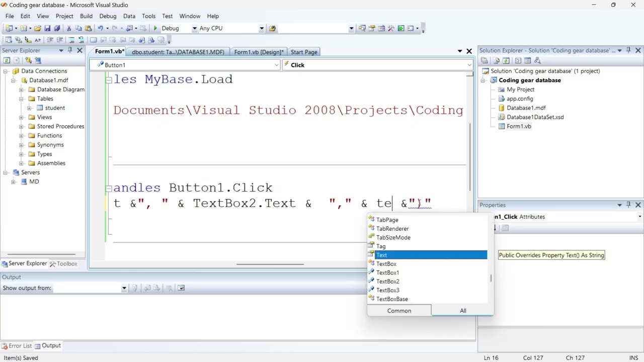This screenshot has width=644, height=362.
Task: Toggle auto-hide pin on Properties panel
Action: coord(628,205)
